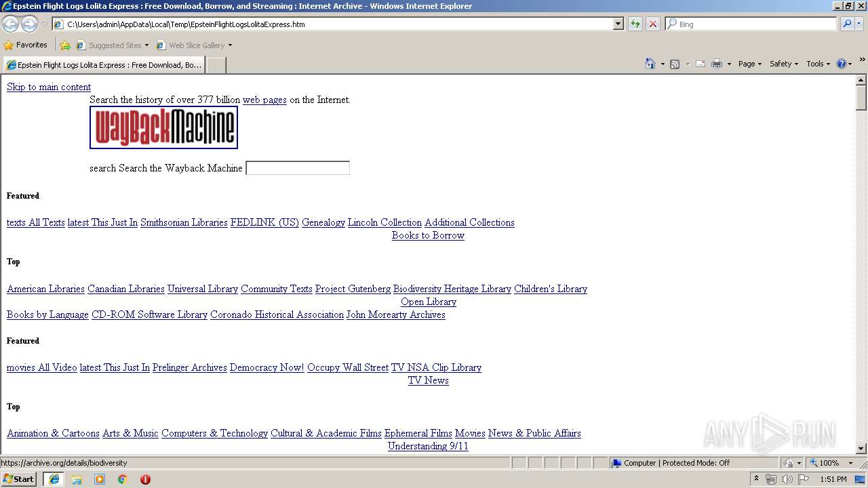Viewport: 868px width, 488px height.
Task: Open Lincoln Collection link
Action: [384, 222]
